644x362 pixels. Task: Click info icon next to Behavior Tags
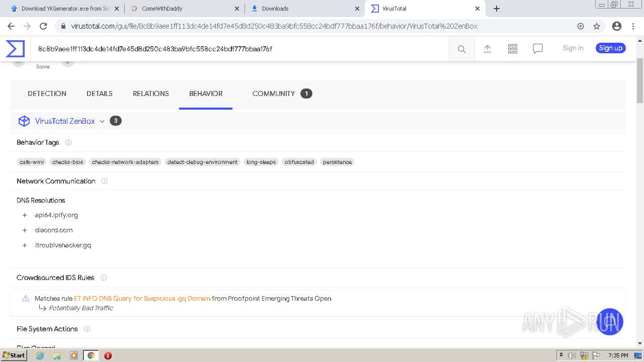point(68,142)
